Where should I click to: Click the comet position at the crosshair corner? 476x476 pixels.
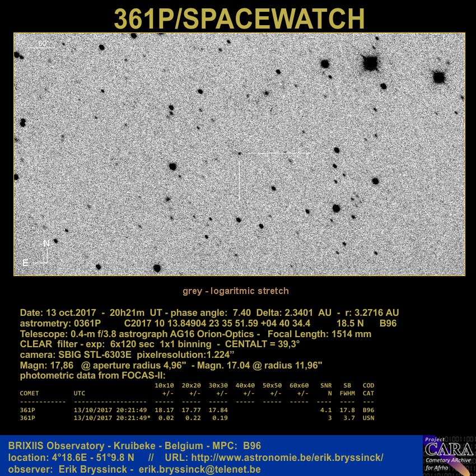coord(240,153)
